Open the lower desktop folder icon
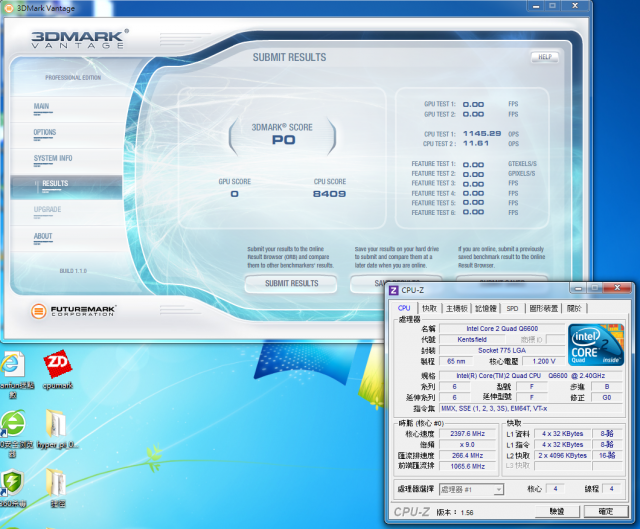This screenshot has width=640, height=529. (57, 488)
